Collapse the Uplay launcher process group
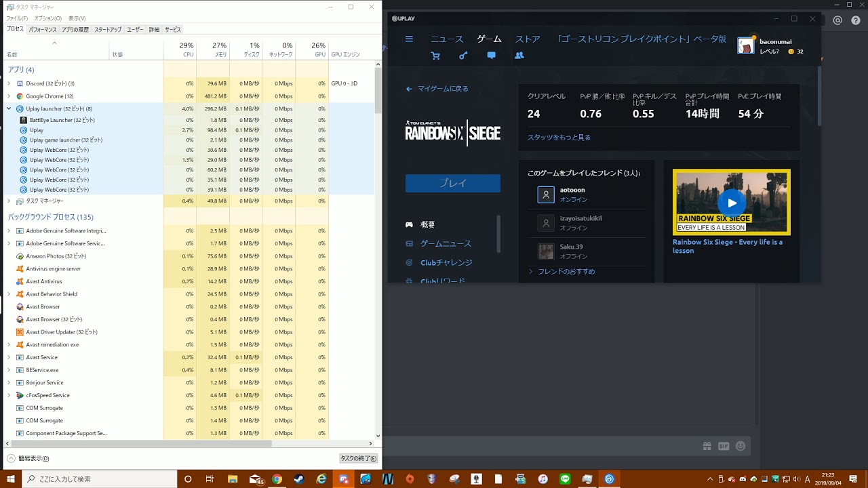The image size is (868, 488). (9, 108)
